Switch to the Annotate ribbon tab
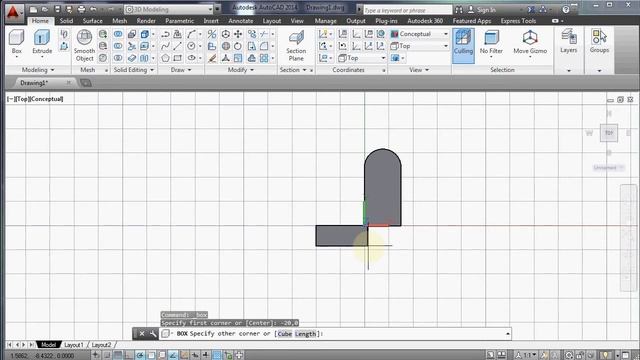Viewport: 640px width, 360px height. pyautogui.click(x=240, y=21)
